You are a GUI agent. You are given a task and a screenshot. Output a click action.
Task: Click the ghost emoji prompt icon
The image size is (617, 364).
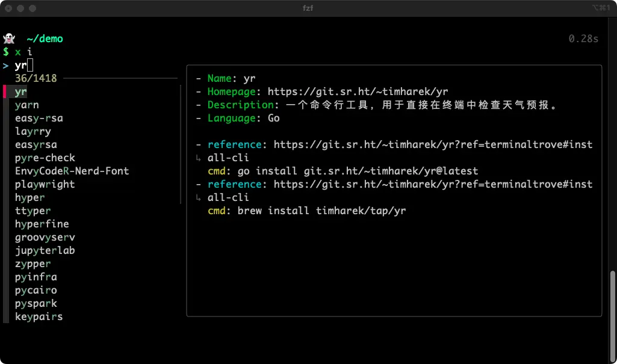click(x=9, y=39)
